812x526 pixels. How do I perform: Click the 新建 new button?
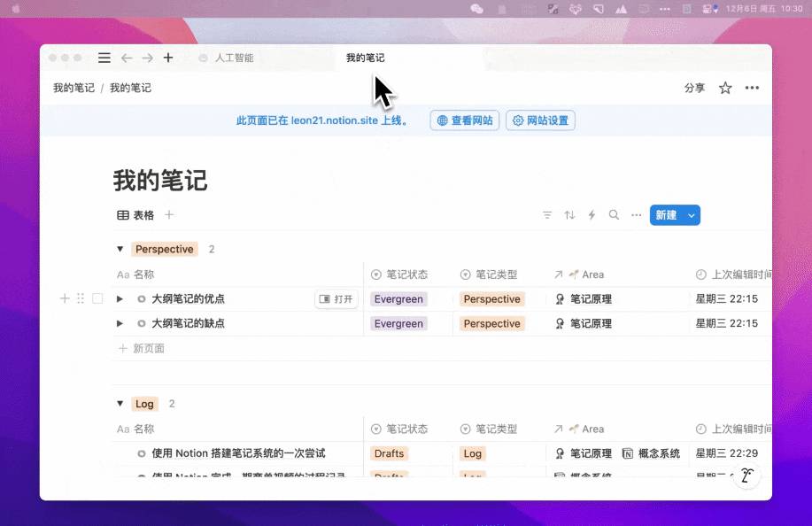[666, 215]
